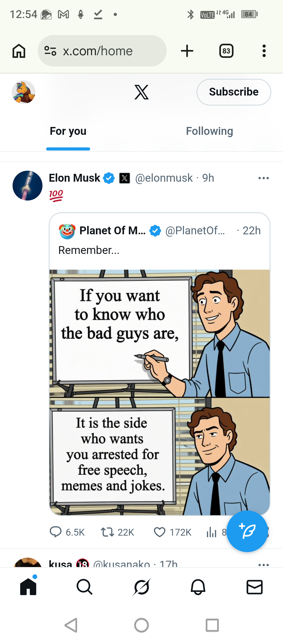Open messages envelope icon
Screen dimensions: 283x644
[x=254, y=587]
